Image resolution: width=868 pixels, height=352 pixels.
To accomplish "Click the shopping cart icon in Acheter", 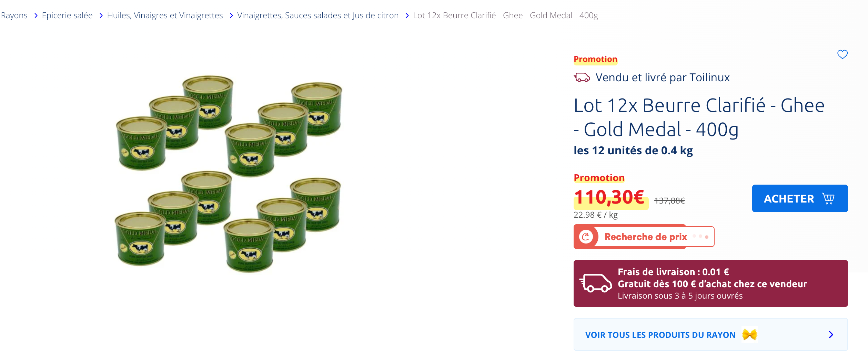I will point(828,198).
